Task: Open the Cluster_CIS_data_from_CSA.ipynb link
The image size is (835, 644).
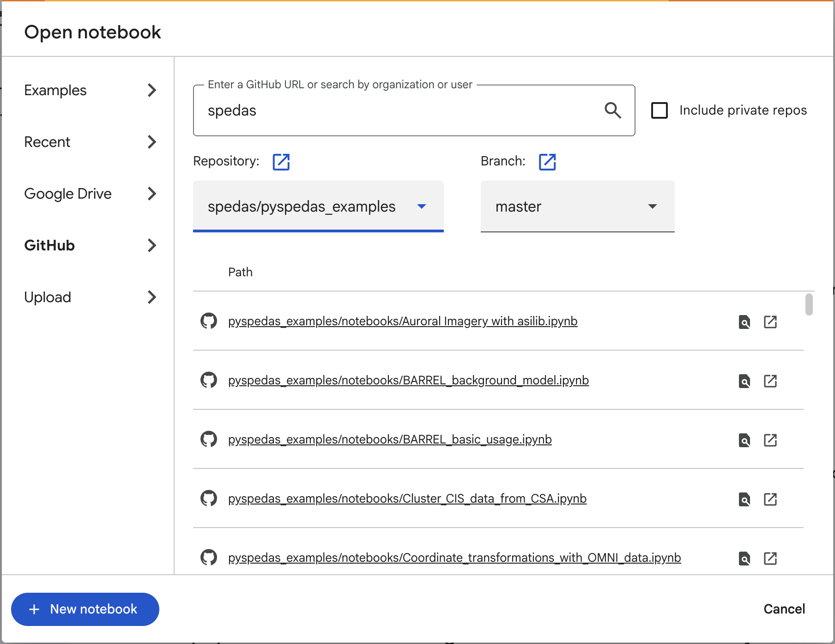Action: click(x=407, y=498)
